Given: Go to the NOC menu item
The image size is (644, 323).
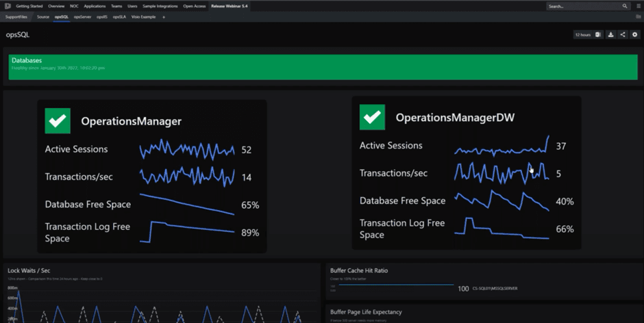Looking at the screenshot, I should tap(74, 6).
